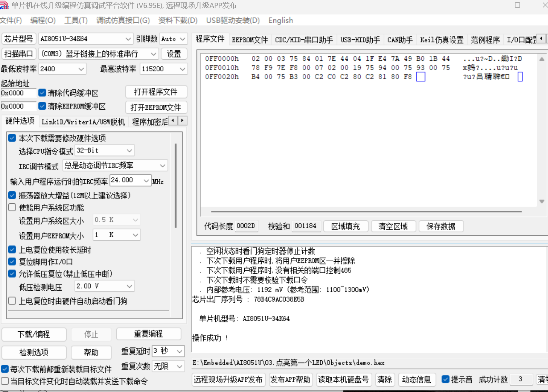This screenshot has height=392, width=548.
Task: Click the 扫描串口 button
Action: [19, 54]
